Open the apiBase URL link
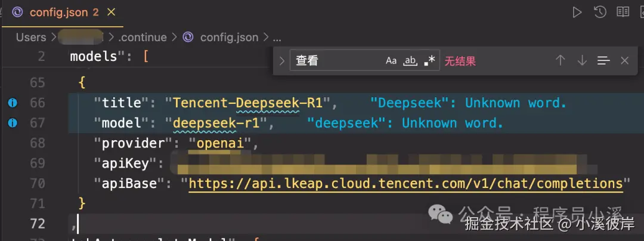 pyautogui.click(x=406, y=183)
